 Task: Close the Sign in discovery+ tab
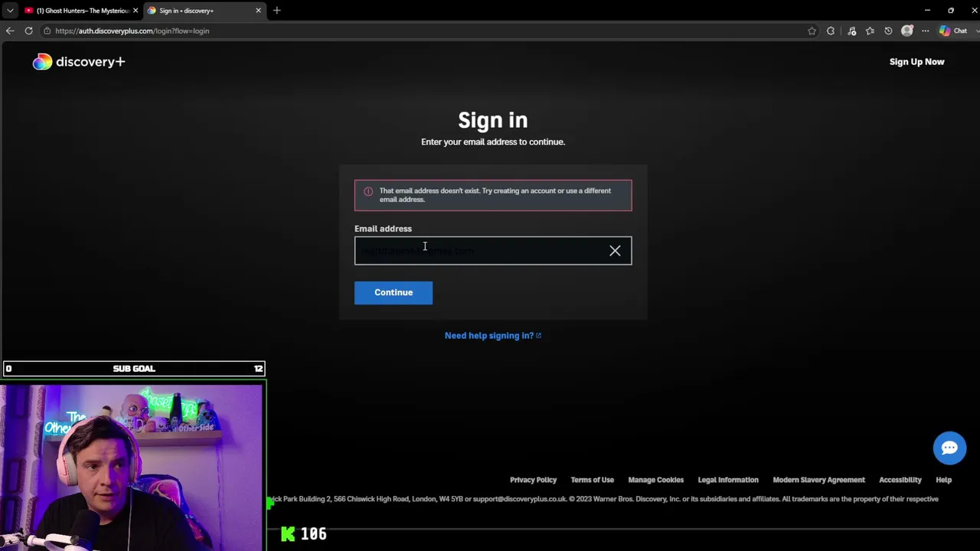tap(258, 11)
